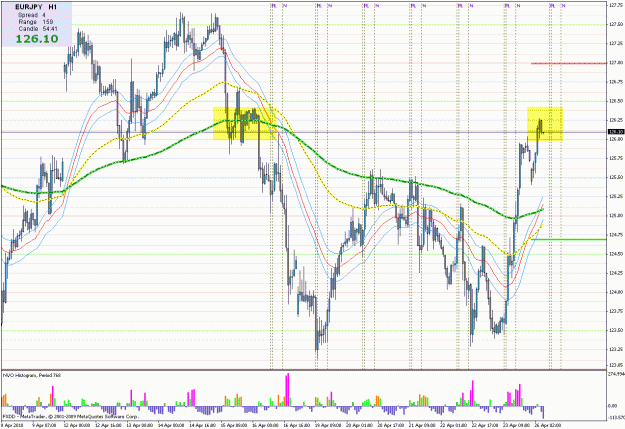625x429 pixels.
Task: Click the 124.75 price axis label
Action: [616, 235]
